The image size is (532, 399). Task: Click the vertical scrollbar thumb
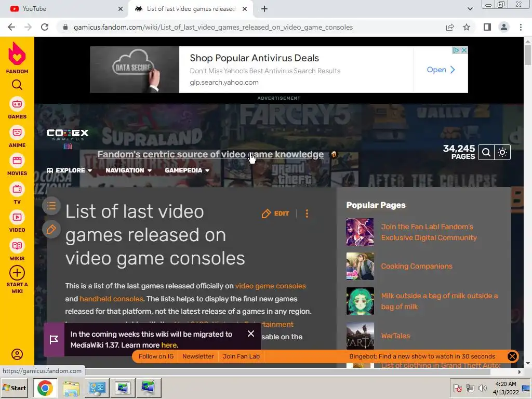tap(528, 54)
